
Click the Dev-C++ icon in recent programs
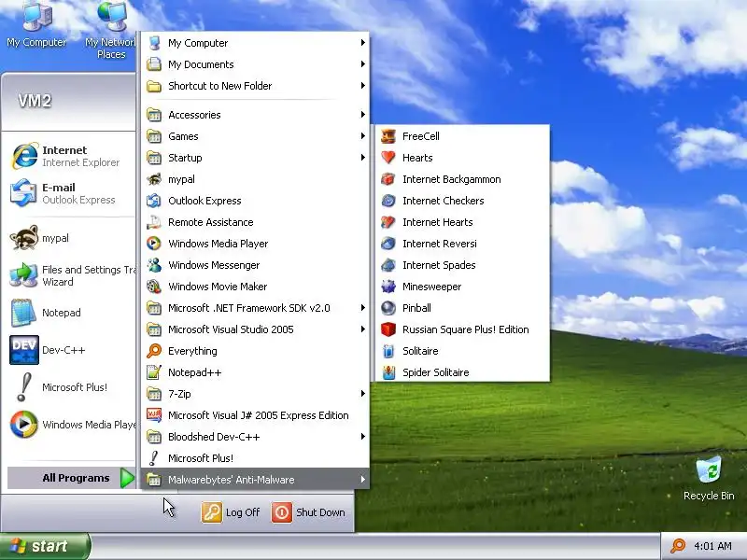pos(24,350)
